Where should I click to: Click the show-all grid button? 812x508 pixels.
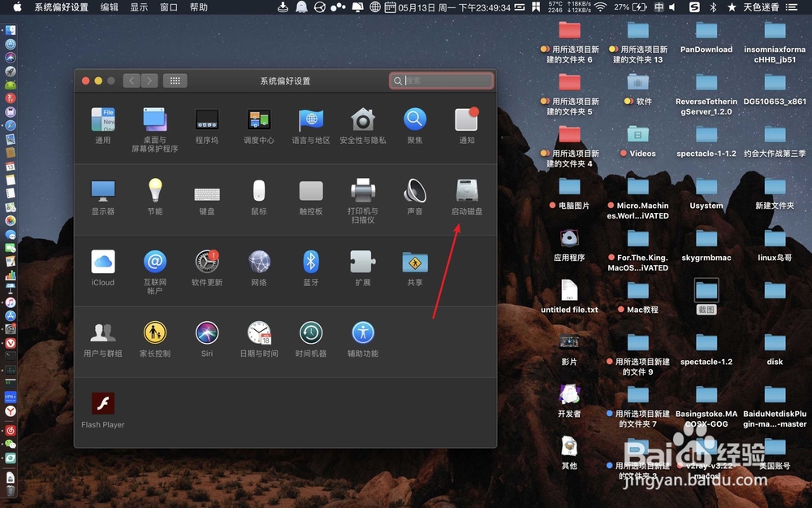click(175, 80)
